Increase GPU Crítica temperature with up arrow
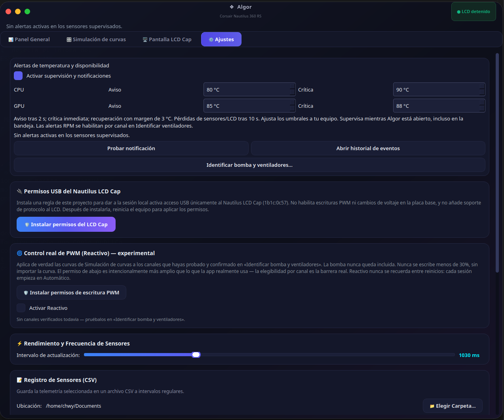Screen dimensions: 504x420 [x=482, y=102]
